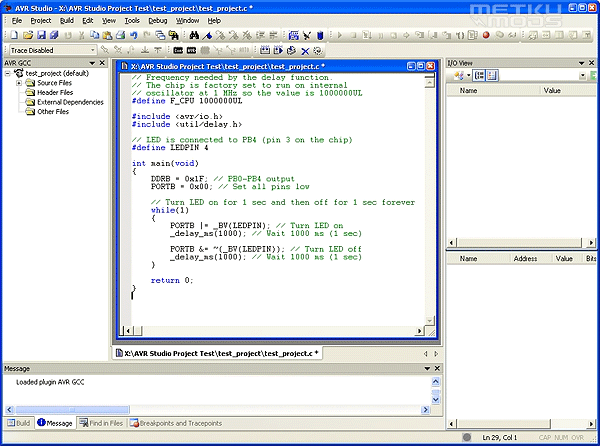Click the Message panel scroll down arrow
The height and width of the screenshot is (446, 600).
click(x=435, y=400)
